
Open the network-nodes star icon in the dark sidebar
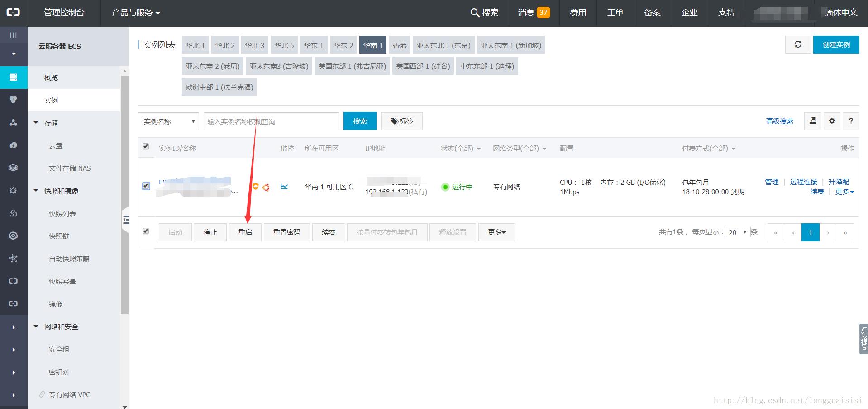(13, 258)
